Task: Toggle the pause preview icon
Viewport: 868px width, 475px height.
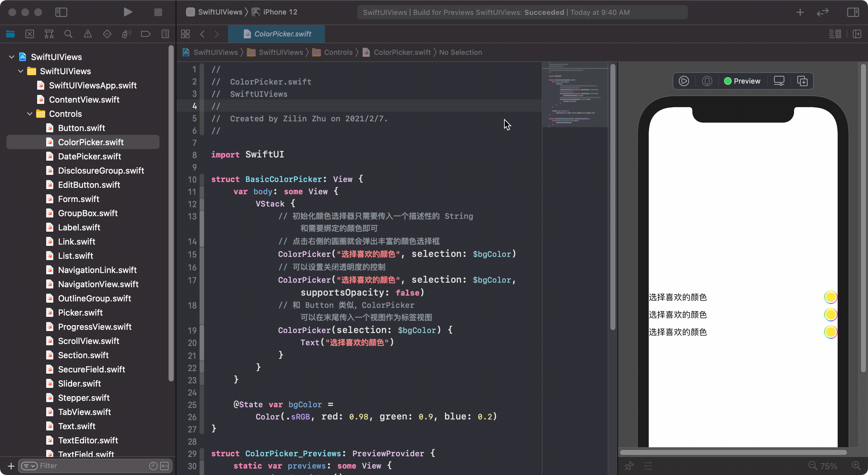Action: click(707, 81)
